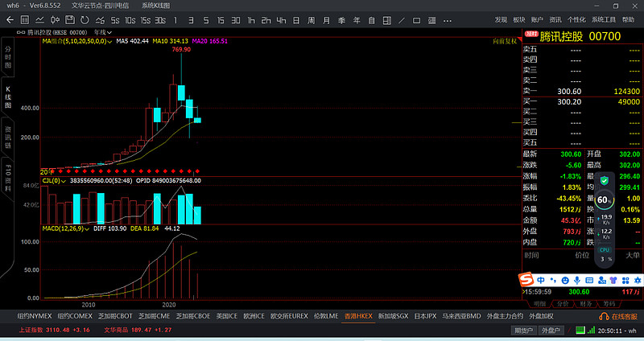Click the Sogou input method S logo
This screenshot has height=341, width=644.
pyautogui.click(x=526, y=279)
